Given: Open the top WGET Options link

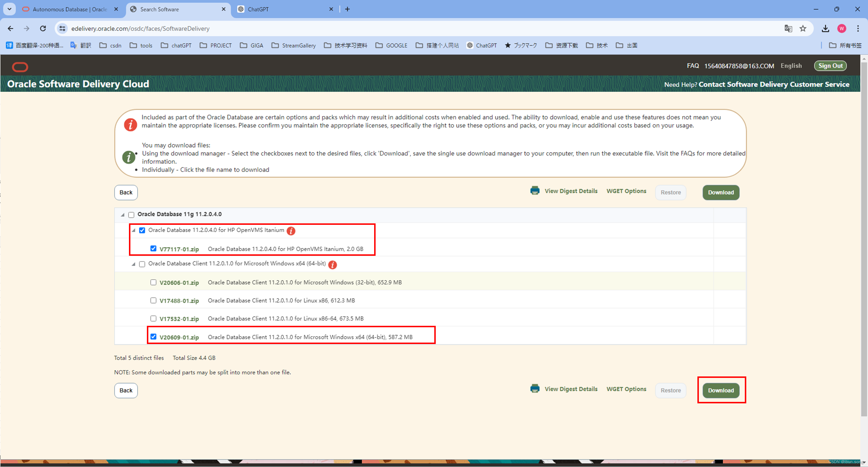Looking at the screenshot, I should (x=626, y=191).
